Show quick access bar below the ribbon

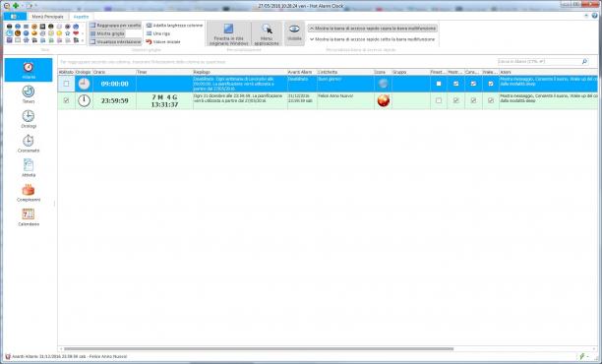click(x=373, y=39)
